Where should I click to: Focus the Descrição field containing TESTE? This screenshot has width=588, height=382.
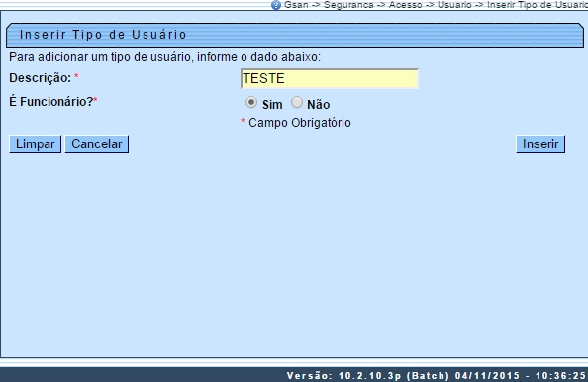point(330,79)
